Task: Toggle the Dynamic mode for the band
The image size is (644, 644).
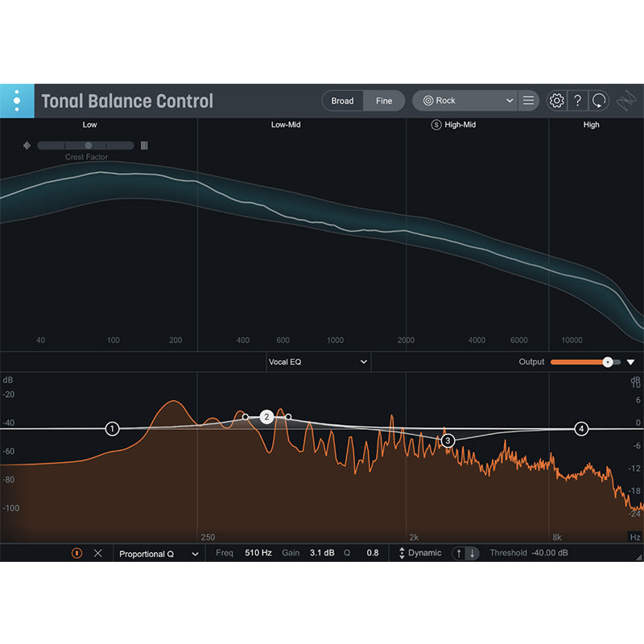Action: tap(426, 553)
